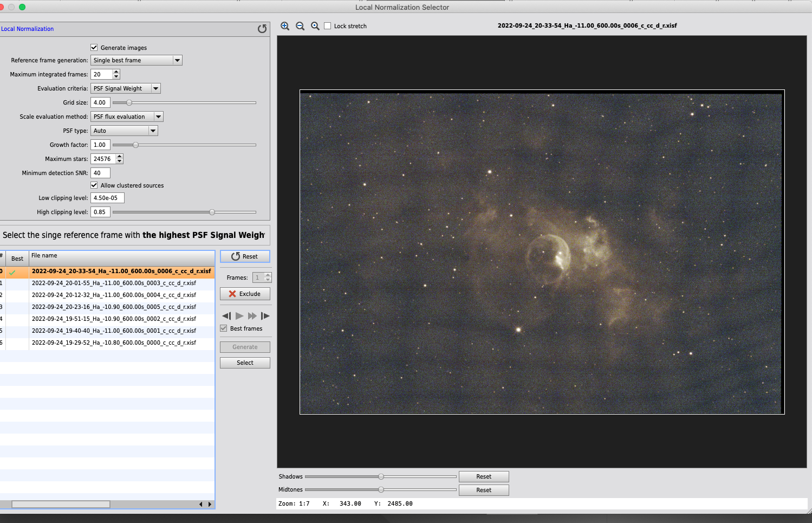The height and width of the screenshot is (523, 812).
Task: Click the zoom-to-fit magnifier icon
Action: coord(315,26)
